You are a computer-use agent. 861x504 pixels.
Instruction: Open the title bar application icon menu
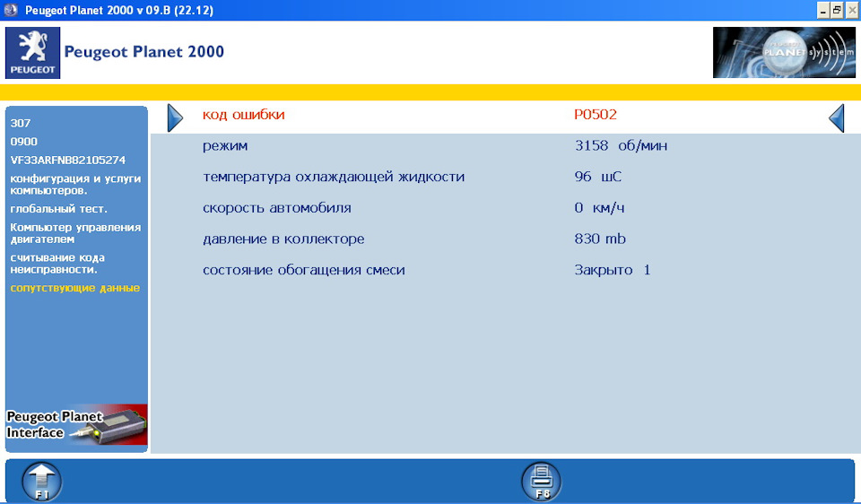(x=11, y=10)
